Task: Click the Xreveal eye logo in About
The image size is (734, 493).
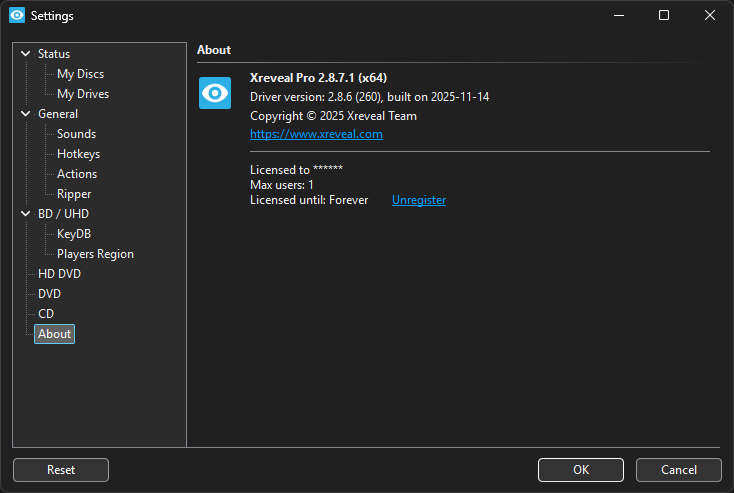Action: click(x=215, y=93)
